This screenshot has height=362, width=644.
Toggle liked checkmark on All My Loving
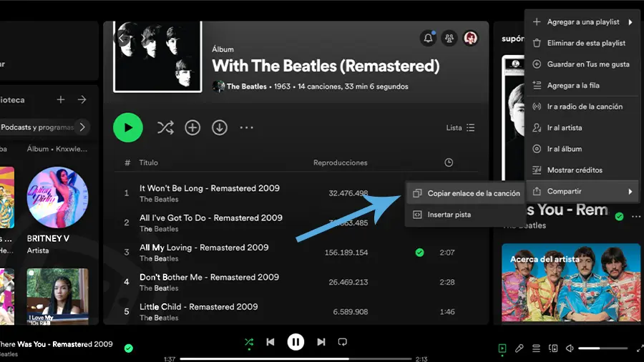(419, 253)
